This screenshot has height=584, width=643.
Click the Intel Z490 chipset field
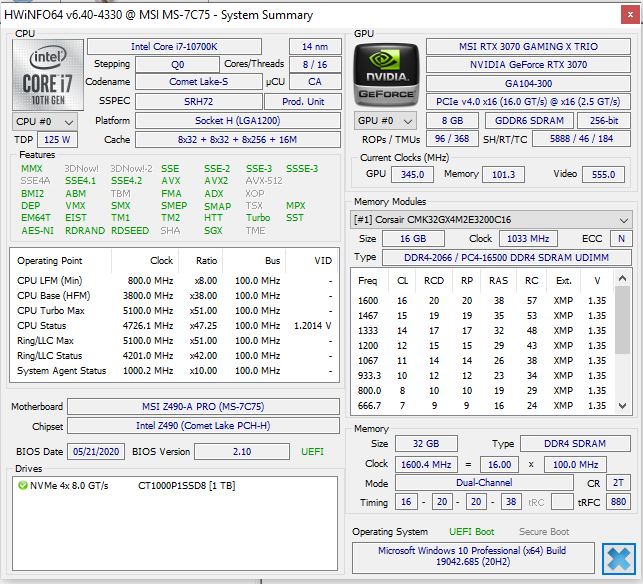[x=203, y=426]
